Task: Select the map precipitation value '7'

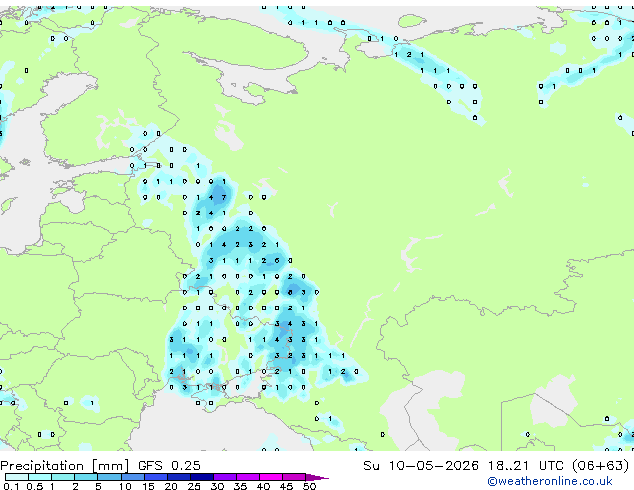Action: (224, 197)
